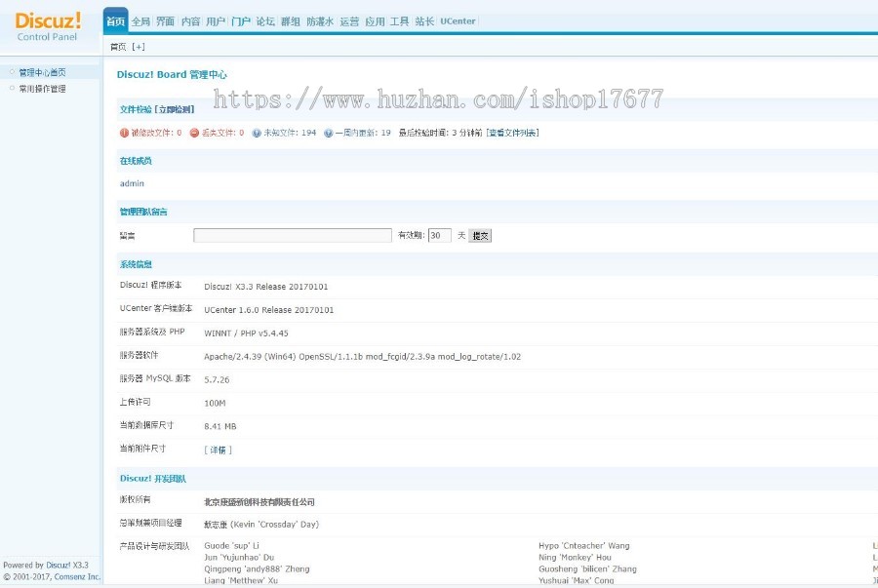Select 管理中心首页 in sidebar
Viewport: 878px width, 588px height.
[x=43, y=72]
